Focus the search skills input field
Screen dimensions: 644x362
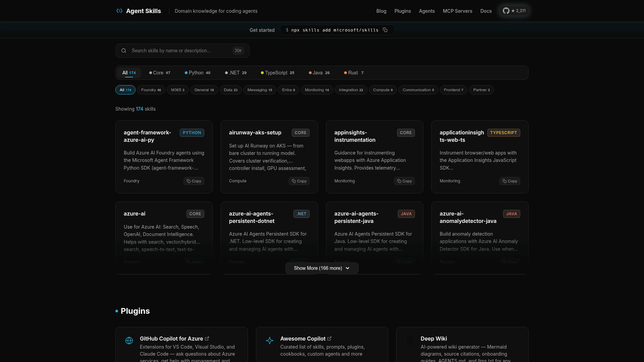click(x=182, y=51)
